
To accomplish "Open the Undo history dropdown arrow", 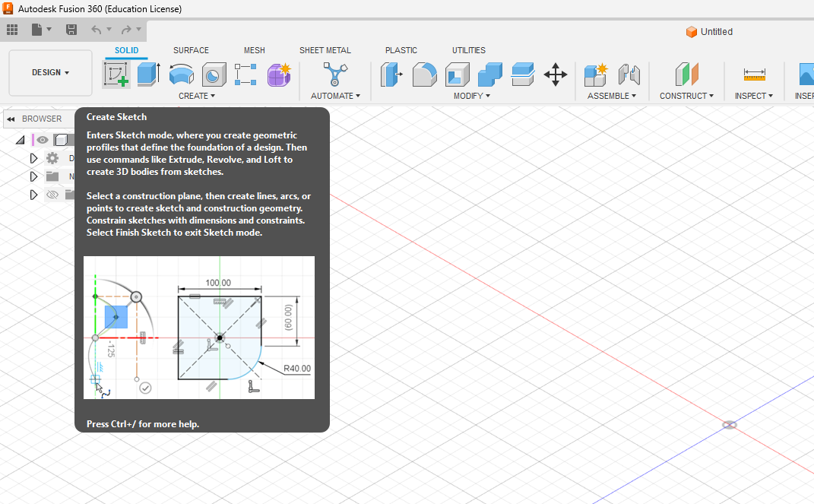I will 109,30.
